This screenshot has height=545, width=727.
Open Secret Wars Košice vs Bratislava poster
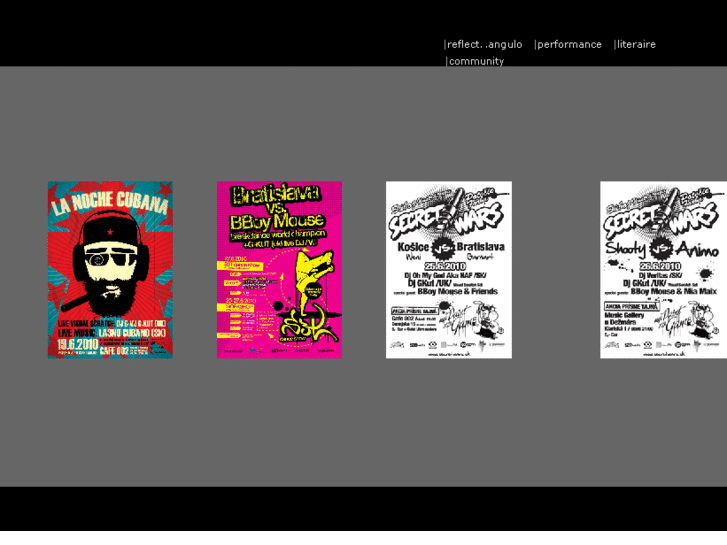449,269
